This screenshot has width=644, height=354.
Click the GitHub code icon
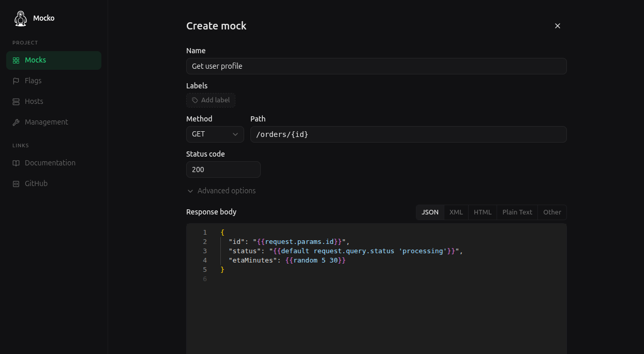16,184
